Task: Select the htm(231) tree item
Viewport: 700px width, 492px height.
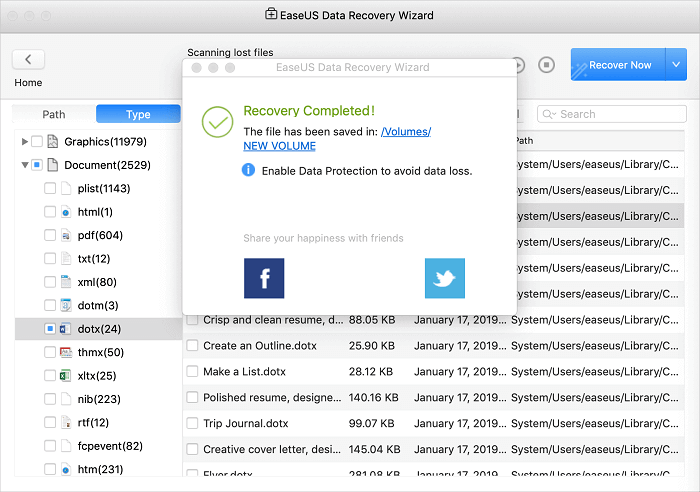Action: [x=100, y=469]
